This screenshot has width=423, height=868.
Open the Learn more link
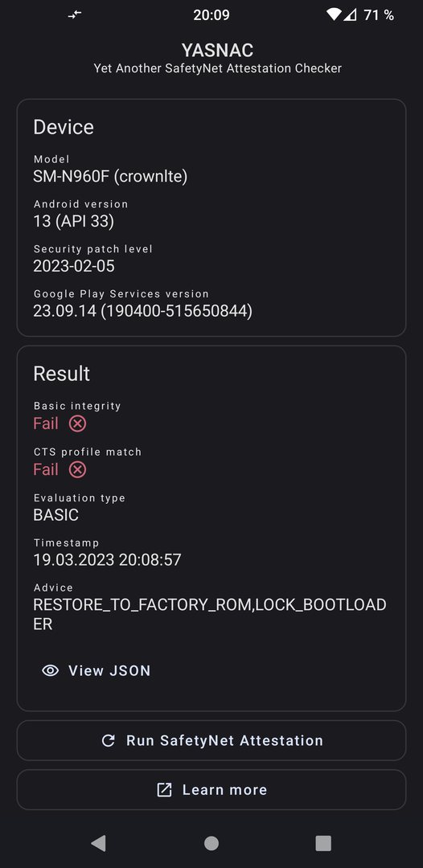click(211, 790)
